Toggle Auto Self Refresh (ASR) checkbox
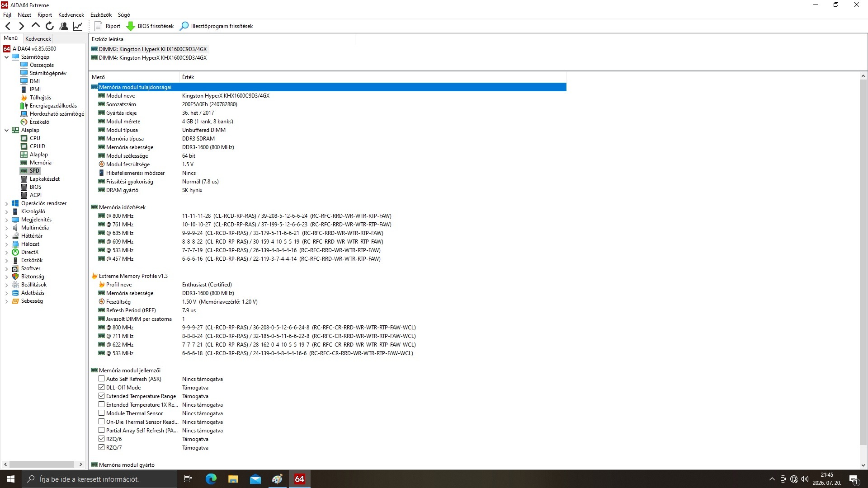Image resolution: width=868 pixels, height=488 pixels. [102, 379]
